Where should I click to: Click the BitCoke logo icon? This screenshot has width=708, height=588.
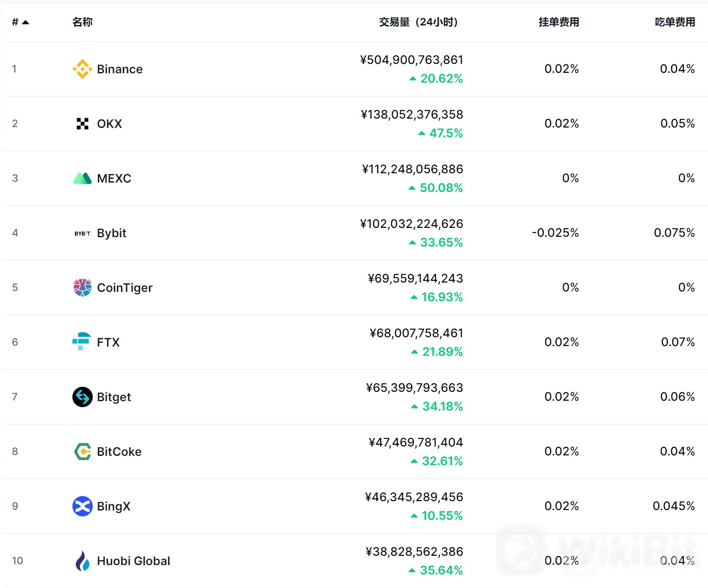point(83,452)
